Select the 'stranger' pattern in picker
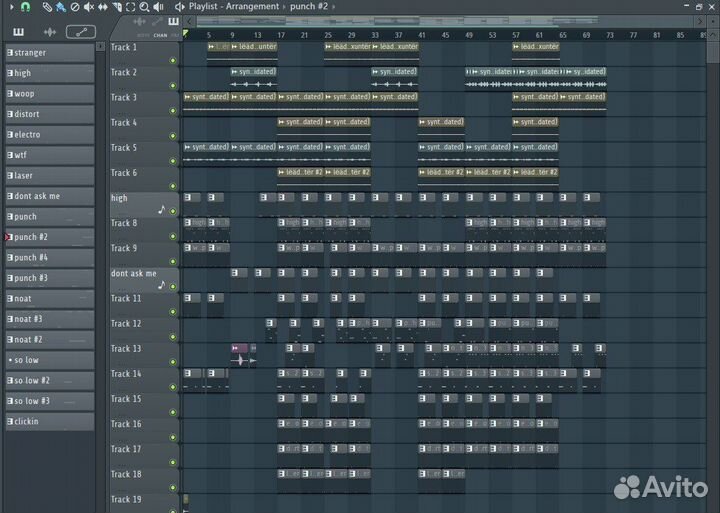This screenshot has height=513, width=720. [50, 53]
